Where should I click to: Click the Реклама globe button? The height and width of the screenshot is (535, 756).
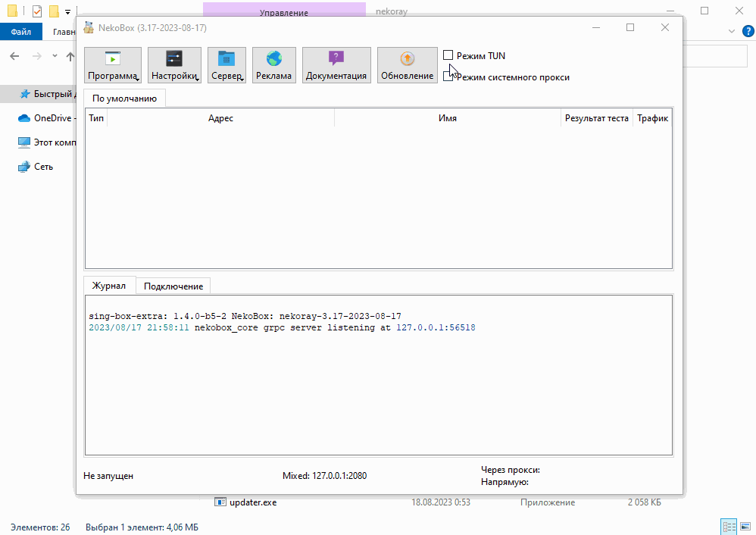coord(274,65)
